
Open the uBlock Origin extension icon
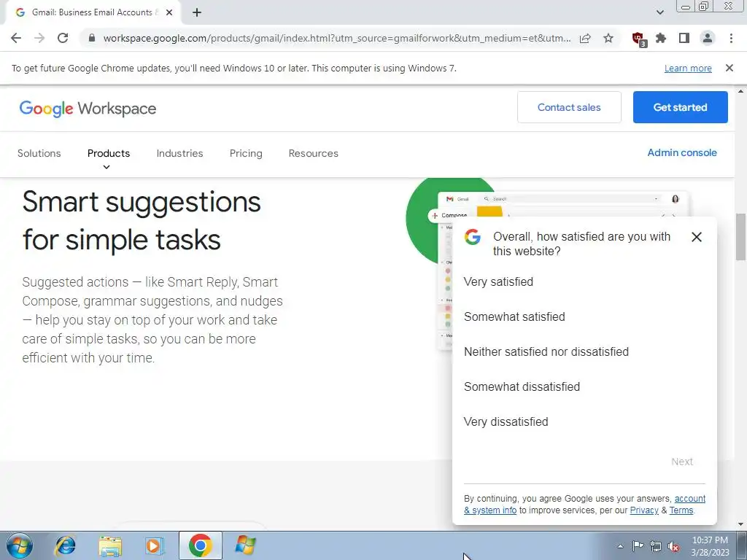coord(639,39)
